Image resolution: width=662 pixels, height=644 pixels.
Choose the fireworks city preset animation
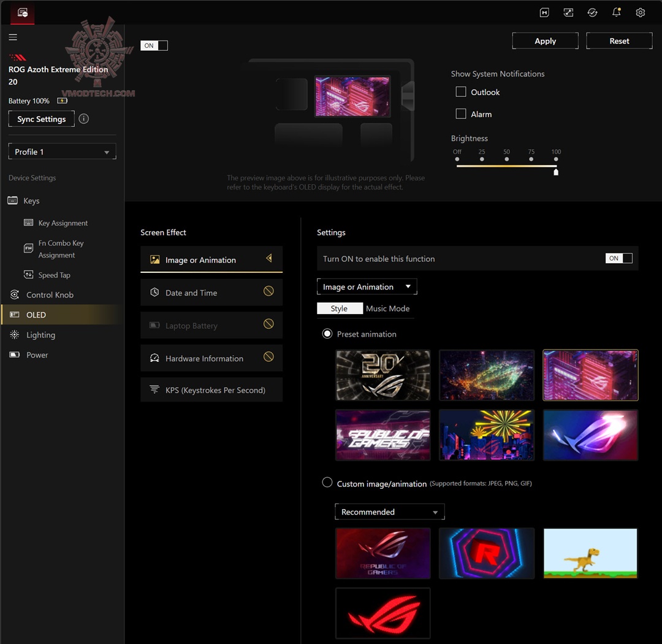pos(487,435)
